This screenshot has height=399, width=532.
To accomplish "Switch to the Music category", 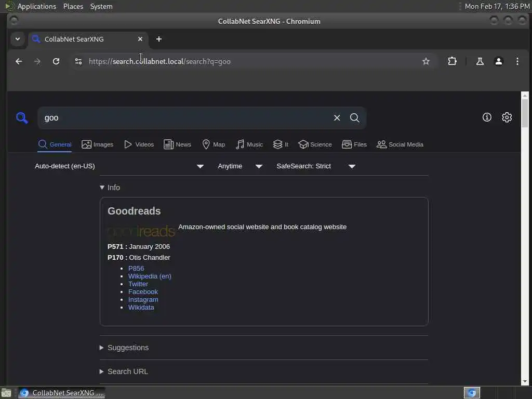I will tap(249, 144).
